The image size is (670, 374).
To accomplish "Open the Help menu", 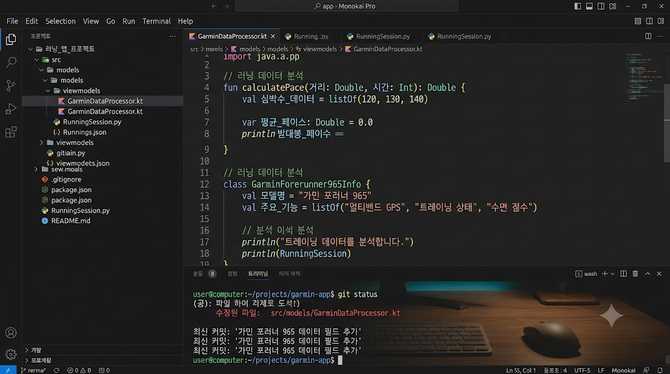I will 185,21.
